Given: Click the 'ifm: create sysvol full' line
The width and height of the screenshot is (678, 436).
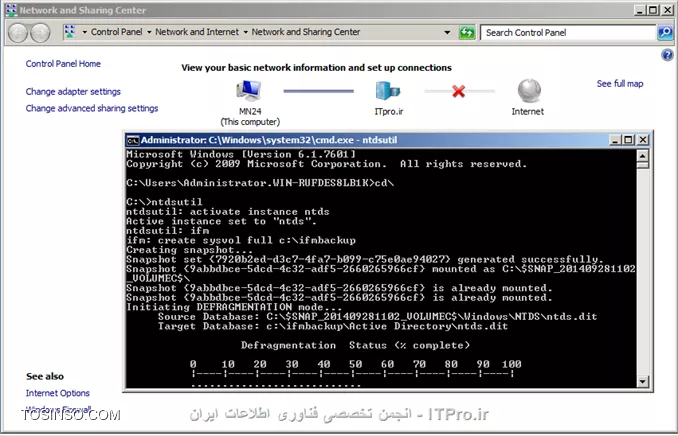Looking at the screenshot, I should pyautogui.click(x=241, y=240).
